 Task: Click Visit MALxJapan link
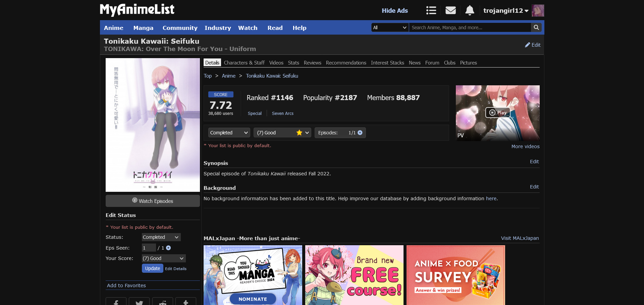pos(520,238)
